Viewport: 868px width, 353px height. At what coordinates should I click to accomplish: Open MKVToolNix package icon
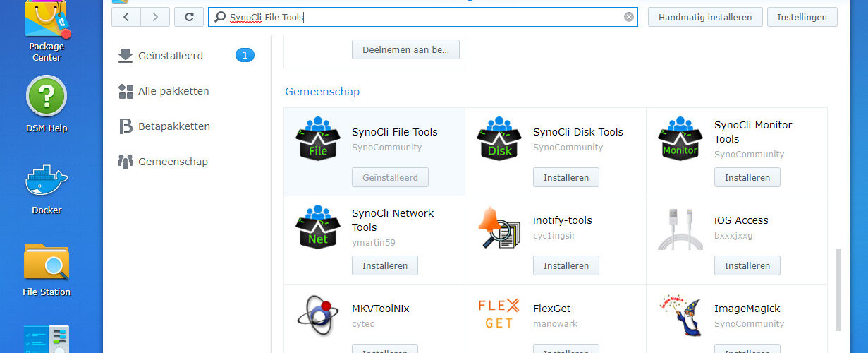(318, 315)
